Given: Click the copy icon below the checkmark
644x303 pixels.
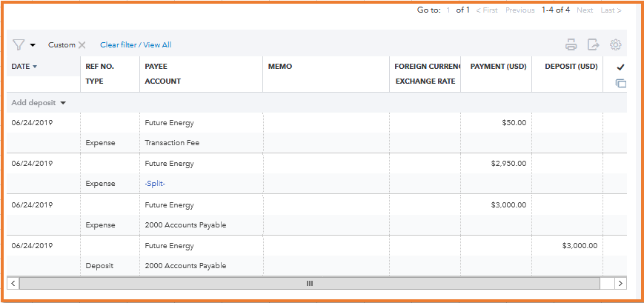Looking at the screenshot, I should (620, 84).
